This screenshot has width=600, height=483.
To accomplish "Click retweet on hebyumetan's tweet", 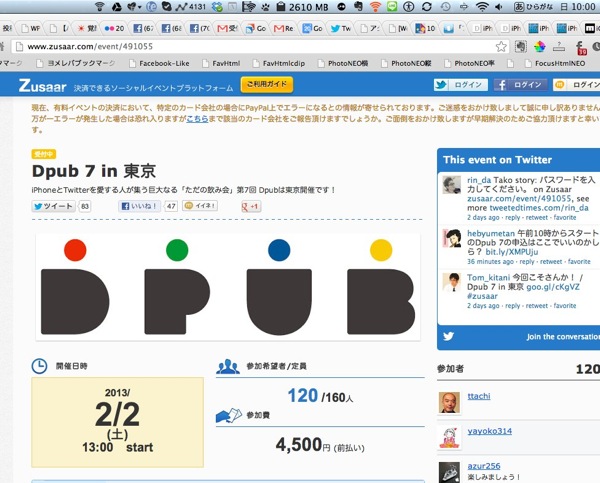I will tap(551, 262).
